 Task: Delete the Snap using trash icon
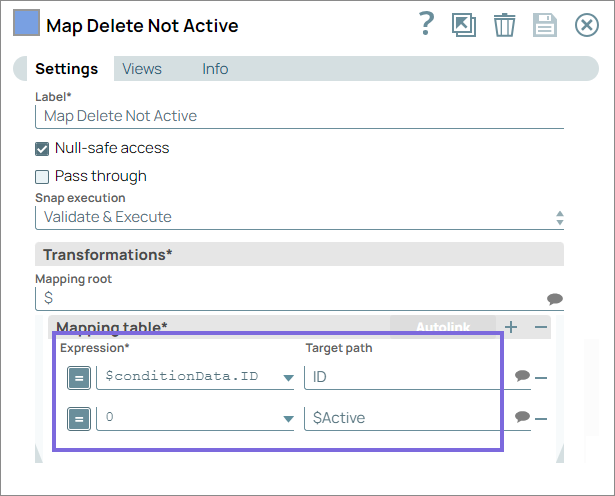[x=504, y=25]
